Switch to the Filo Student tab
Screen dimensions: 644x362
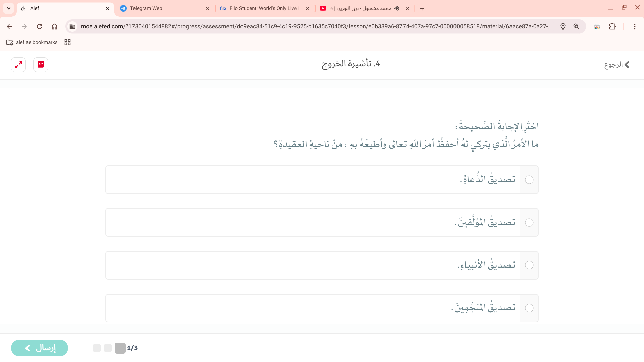pos(263,8)
